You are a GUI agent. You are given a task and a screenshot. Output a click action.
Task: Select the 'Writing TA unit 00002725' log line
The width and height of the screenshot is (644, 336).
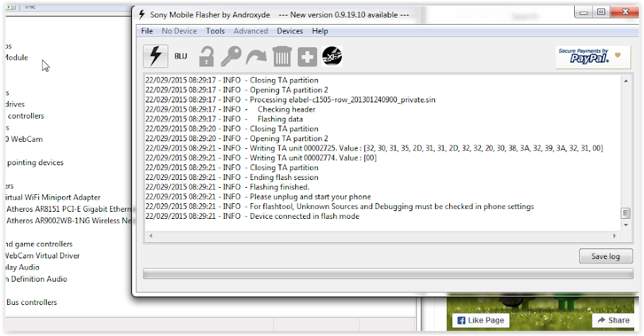click(374, 148)
